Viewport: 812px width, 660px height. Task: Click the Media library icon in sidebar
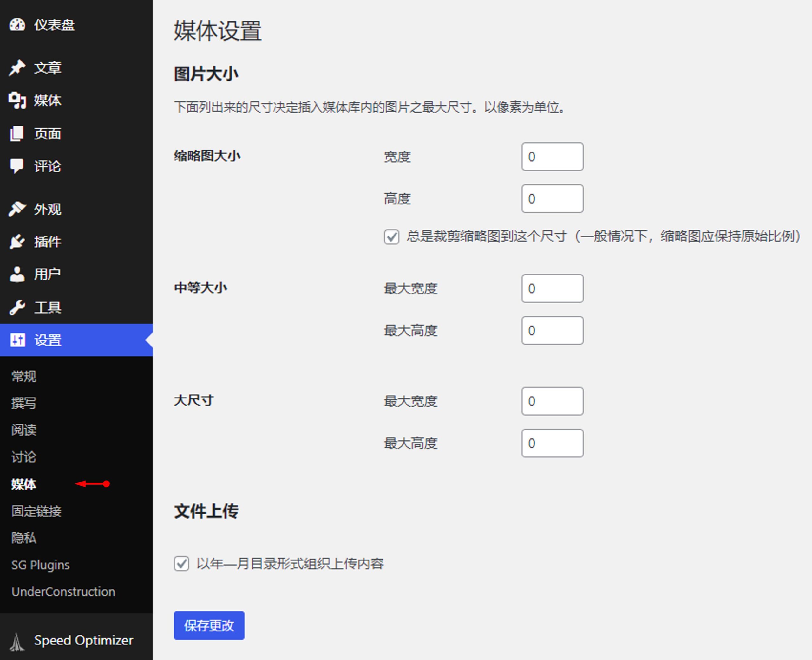(17, 100)
